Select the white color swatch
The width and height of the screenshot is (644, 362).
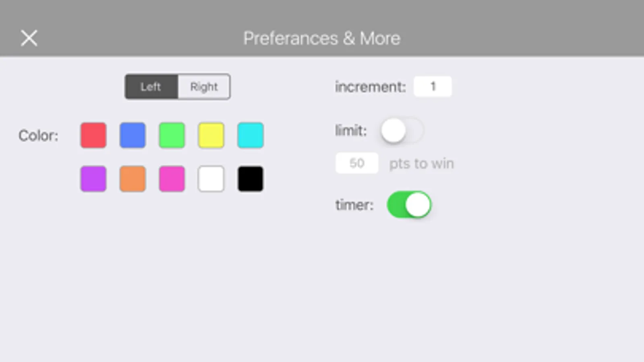pos(211,179)
